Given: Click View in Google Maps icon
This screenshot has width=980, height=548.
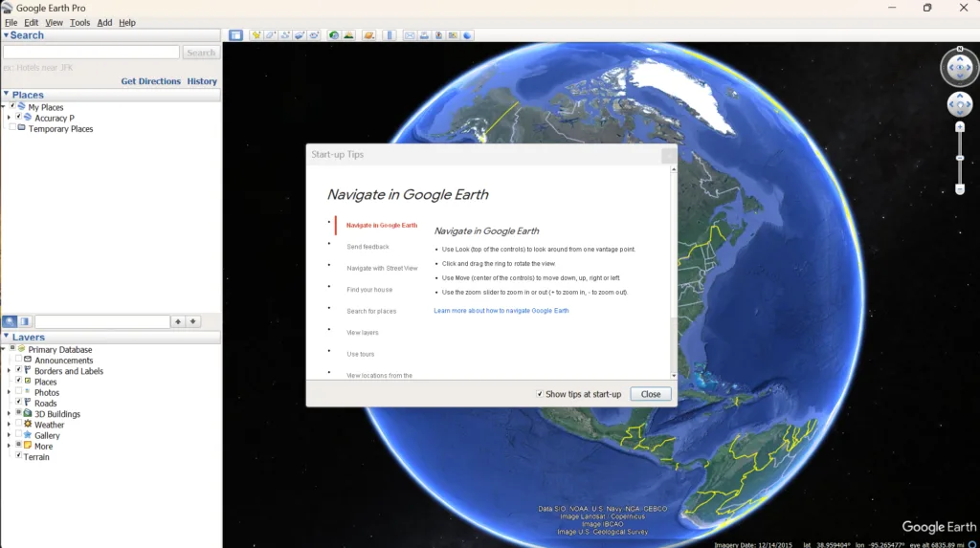Looking at the screenshot, I should pos(453,35).
